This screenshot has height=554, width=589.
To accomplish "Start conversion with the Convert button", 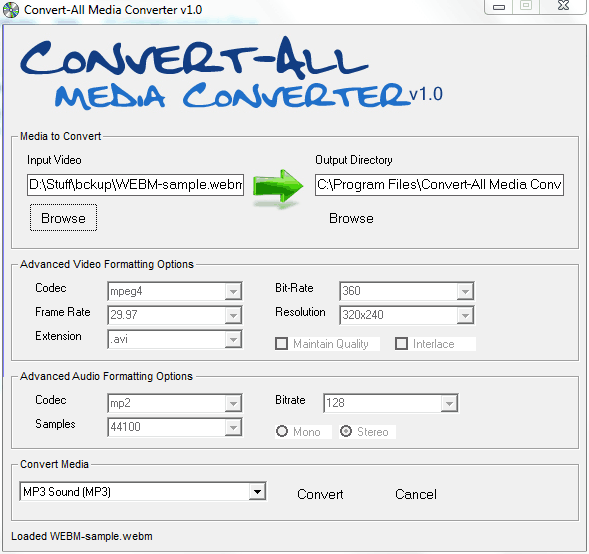I will (320, 494).
